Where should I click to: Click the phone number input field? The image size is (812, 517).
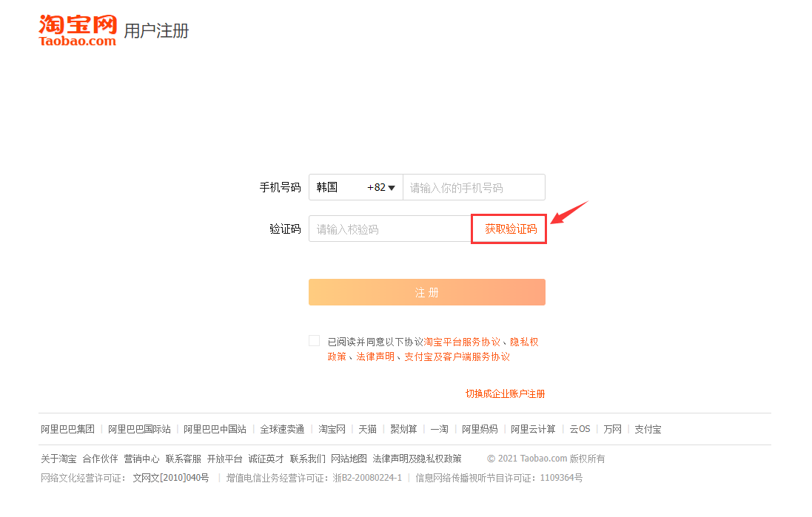pyautogui.click(x=474, y=187)
